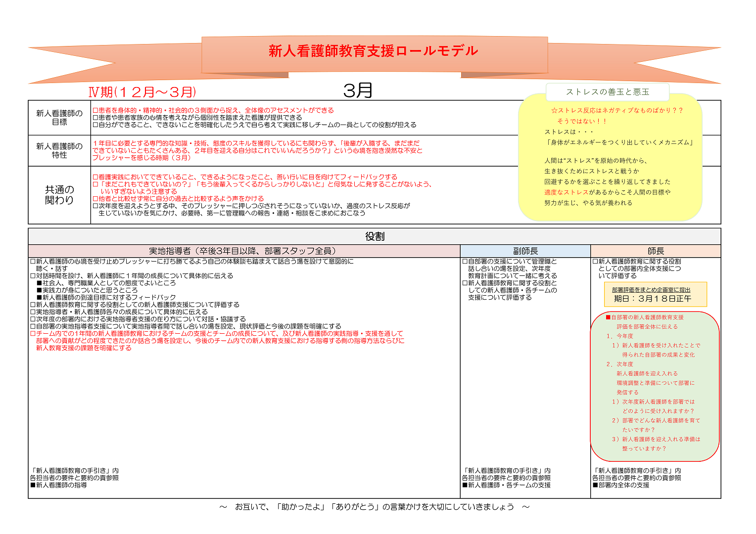The image size is (756, 534).
Task: Click the 新人看護師の特性 row header
Action: pyautogui.click(x=59, y=151)
